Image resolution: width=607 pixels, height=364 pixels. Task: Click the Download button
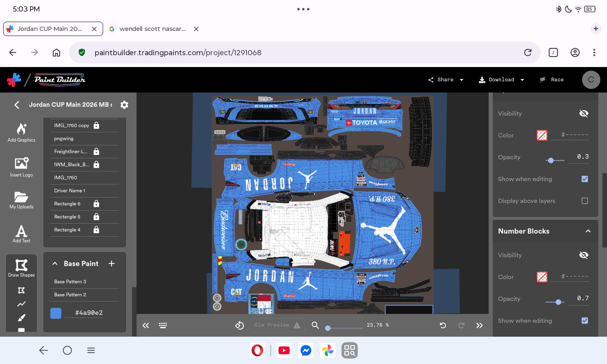click(497, 80)
